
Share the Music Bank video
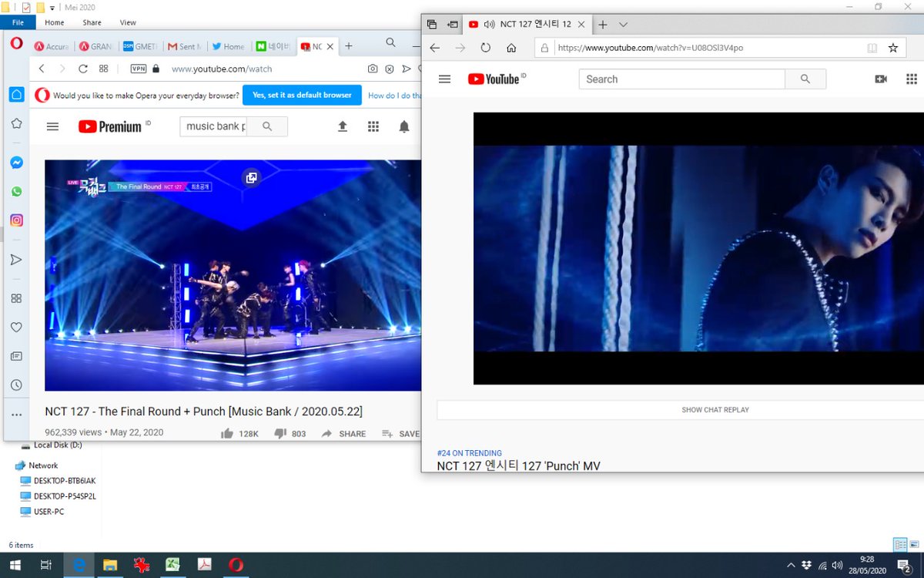coord(343,434)
